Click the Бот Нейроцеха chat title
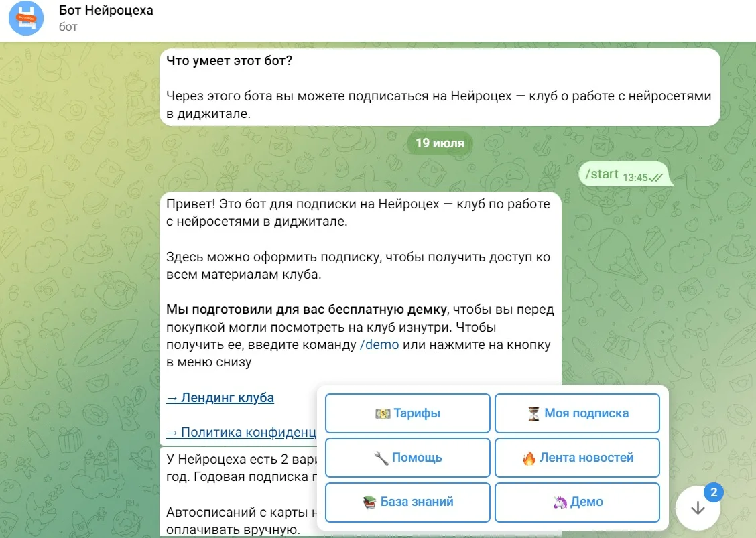This screenshot has width=756, height=538. point(106,10)
